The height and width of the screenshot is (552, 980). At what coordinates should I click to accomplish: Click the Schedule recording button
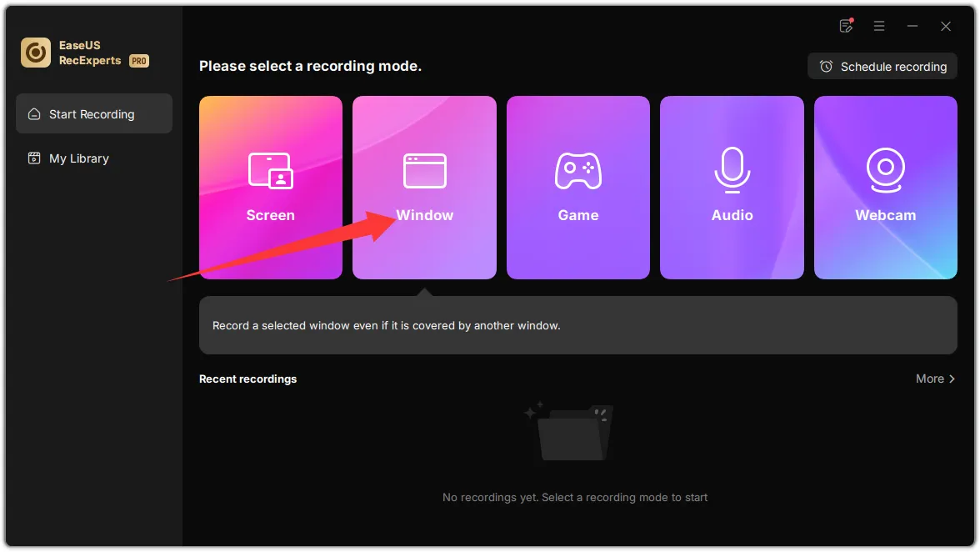coord(882,67)
